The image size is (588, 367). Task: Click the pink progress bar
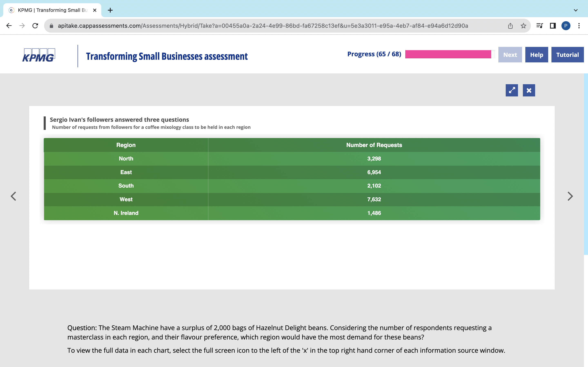click(448, 54)
